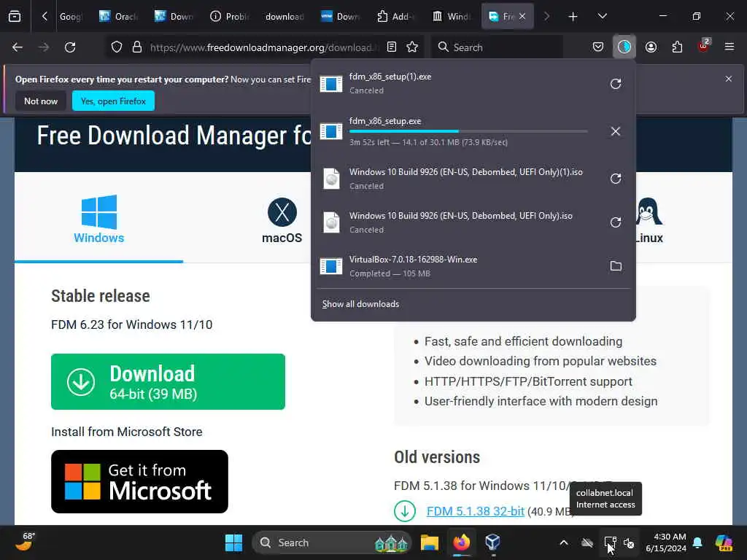The image size is (747, 560).
Task: Click the padlock site information icon
Action: [x=137, y=47]
